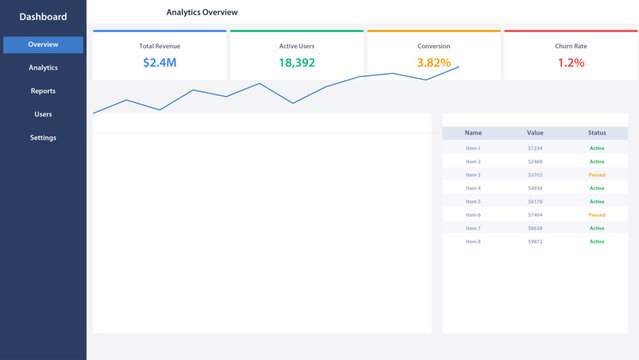Click Item 4's Active status
This screenshot has height=360, width=639.
(597, 188)
